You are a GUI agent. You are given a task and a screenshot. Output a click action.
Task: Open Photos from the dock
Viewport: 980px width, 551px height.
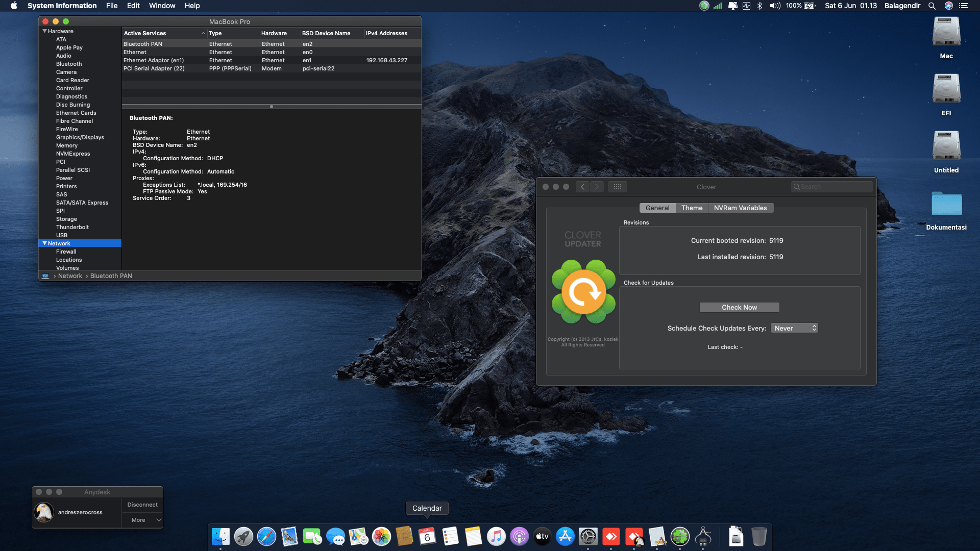(381, 537)
